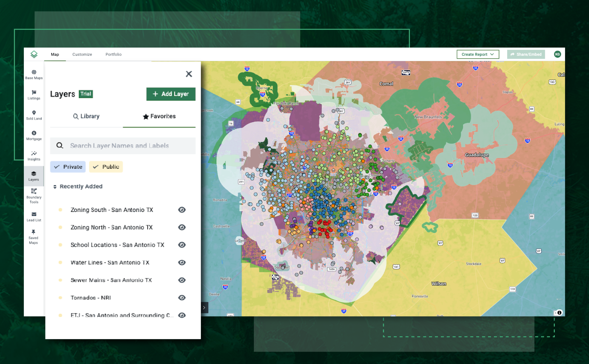Switch to the Portfolio tab
Image resolution: width=589 pixels, height=364 pixels.
[x=113, y=54]
